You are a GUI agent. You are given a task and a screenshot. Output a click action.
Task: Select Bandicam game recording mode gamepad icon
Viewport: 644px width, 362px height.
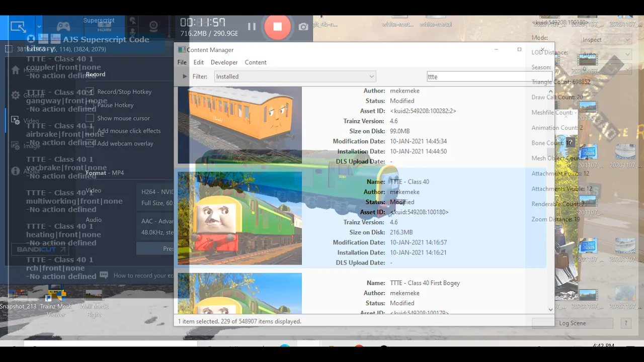click(63, 27)
